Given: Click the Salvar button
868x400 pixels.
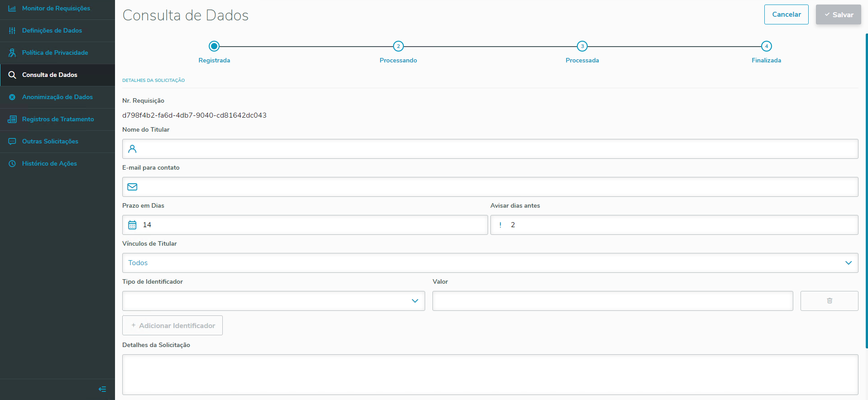Looking at the screenshot, I should click(839, 14).
